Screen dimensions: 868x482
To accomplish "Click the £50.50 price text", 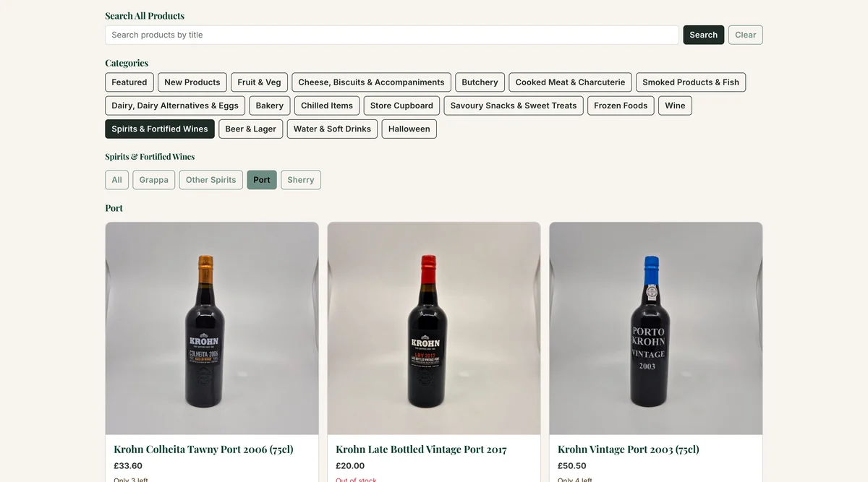I will [x=572, y=466].
